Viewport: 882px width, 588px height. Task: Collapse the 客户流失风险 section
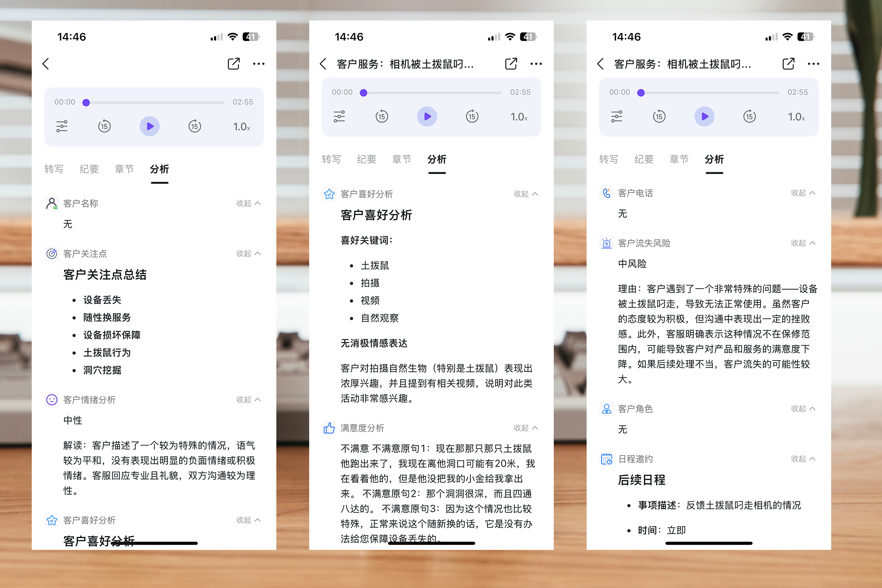click(803, 243)
